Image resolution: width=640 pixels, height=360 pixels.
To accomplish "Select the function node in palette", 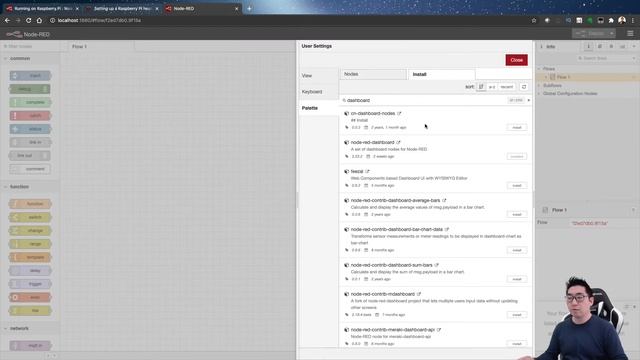I will tap(30, 204).
